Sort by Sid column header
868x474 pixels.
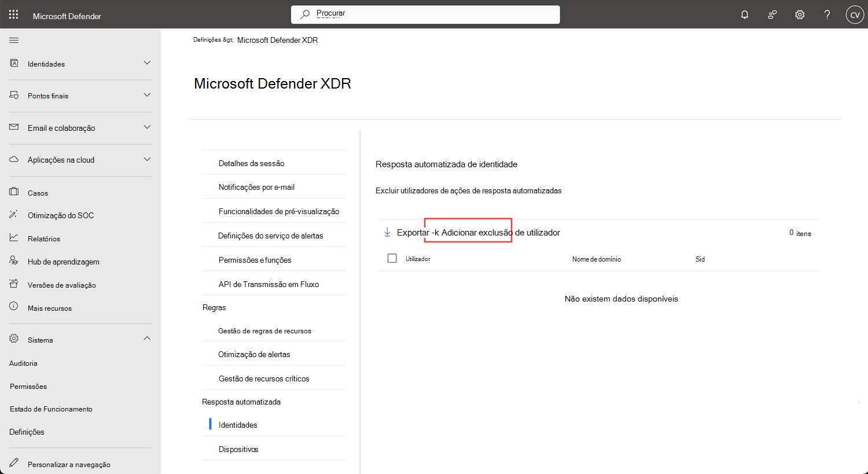click(x=700, y=259)
